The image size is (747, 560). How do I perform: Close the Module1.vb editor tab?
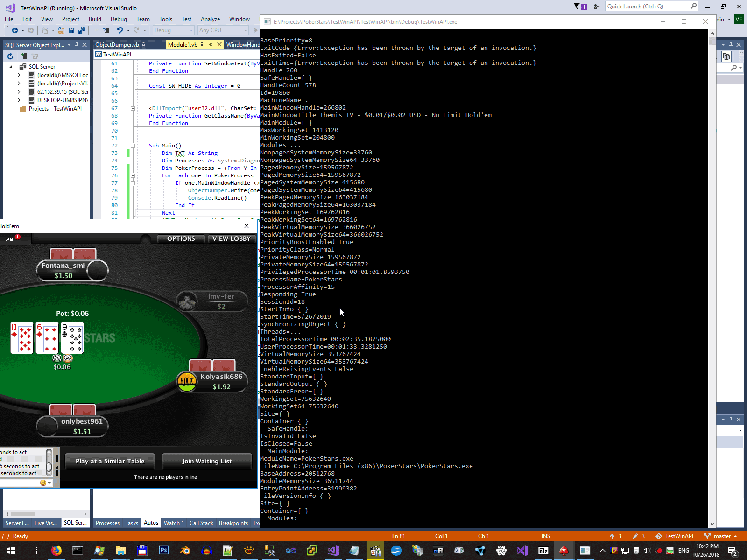tap(219, 45)
